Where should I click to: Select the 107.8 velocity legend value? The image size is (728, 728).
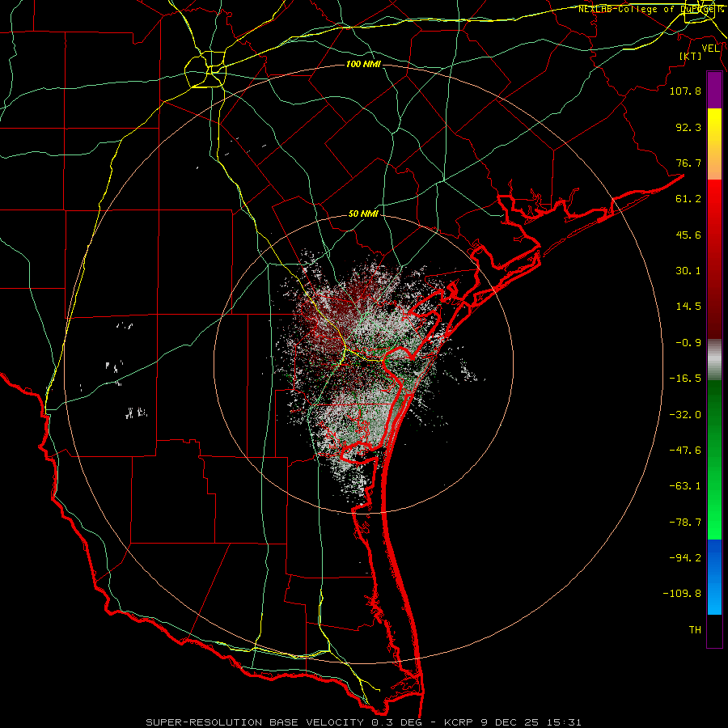[685, 91]
